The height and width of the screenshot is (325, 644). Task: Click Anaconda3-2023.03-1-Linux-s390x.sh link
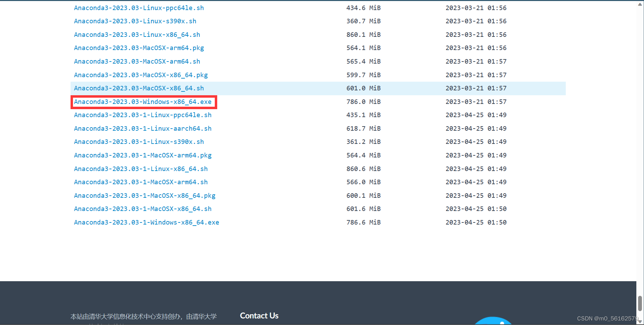[x=139, y=142]
